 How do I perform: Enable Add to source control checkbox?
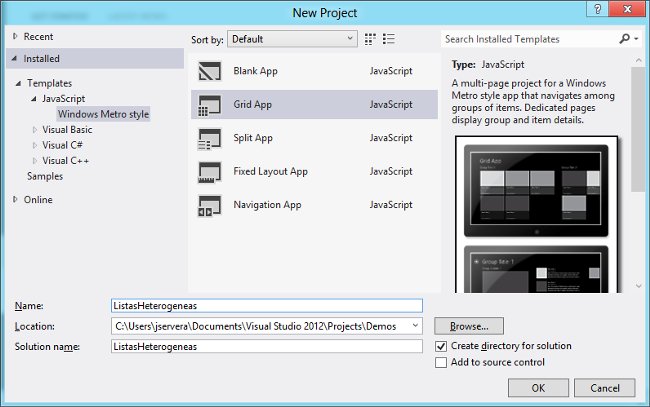click(x=441, y=363)
